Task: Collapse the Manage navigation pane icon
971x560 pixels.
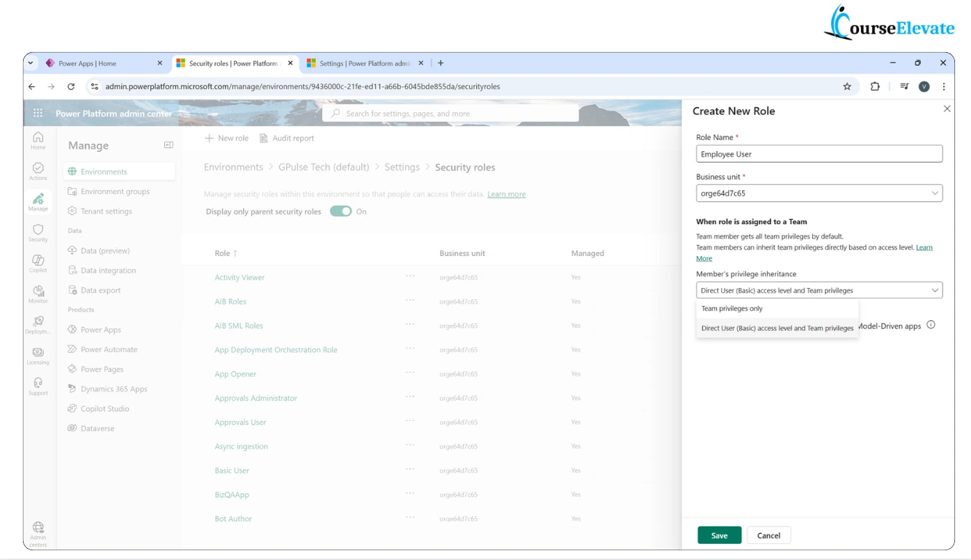Action: 168,145
